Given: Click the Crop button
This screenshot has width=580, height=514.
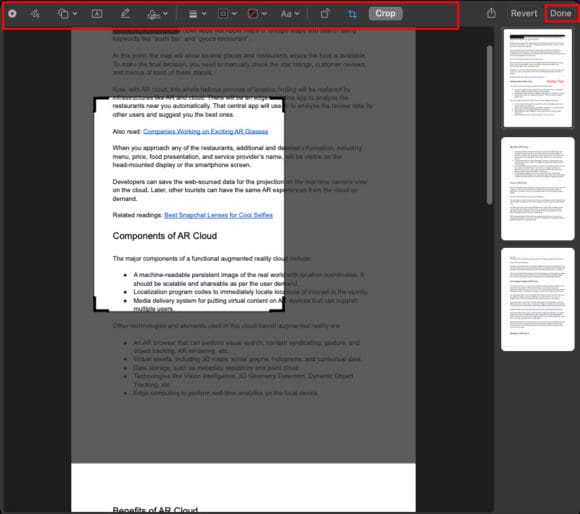Looking at the screenshot, I should (x=385, y=14).
